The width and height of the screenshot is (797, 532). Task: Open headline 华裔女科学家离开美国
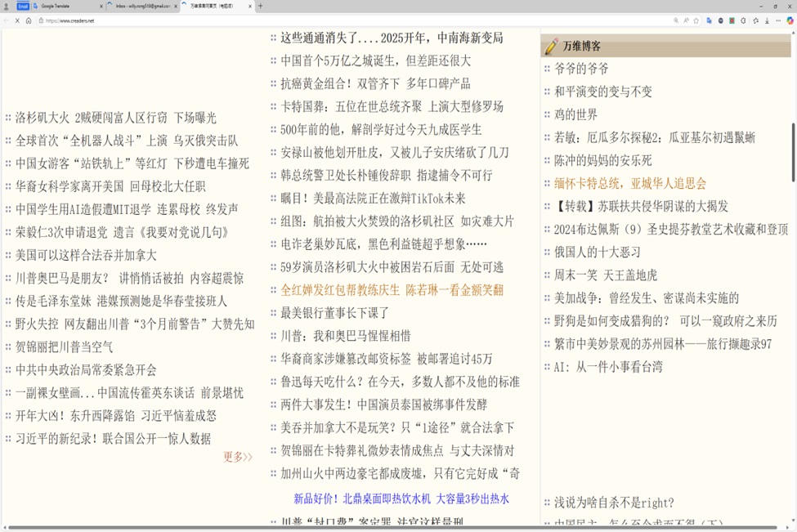tap(110, 186)
